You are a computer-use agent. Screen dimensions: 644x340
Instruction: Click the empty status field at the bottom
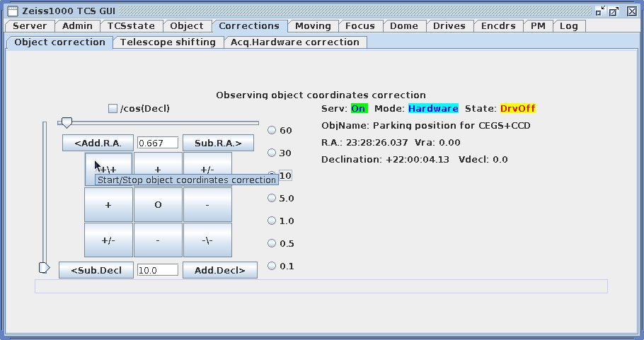pyautogui.click(x=321, y=286)
